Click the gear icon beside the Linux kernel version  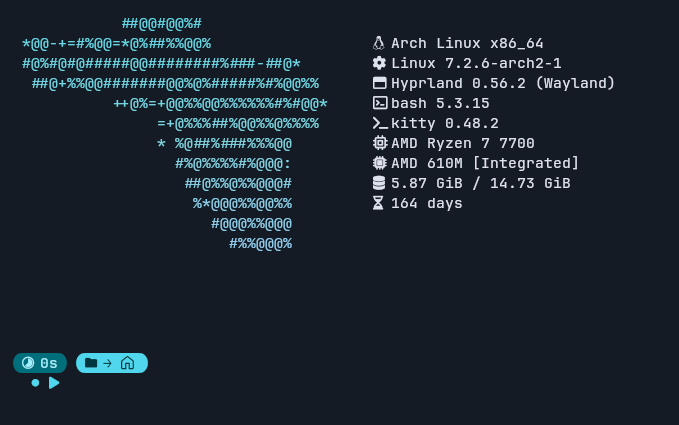coord(379,63)
